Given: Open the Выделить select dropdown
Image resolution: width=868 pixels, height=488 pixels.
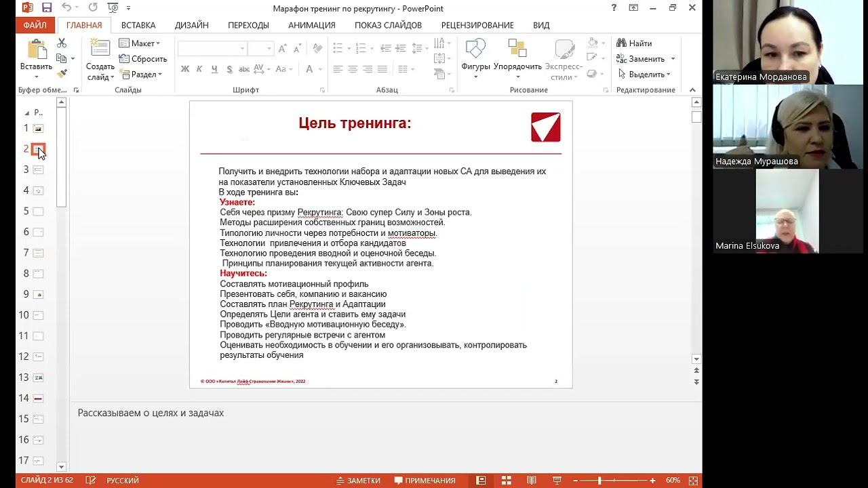Looking at the screenshot, I should pyautogui.click(x=644, y=74).
